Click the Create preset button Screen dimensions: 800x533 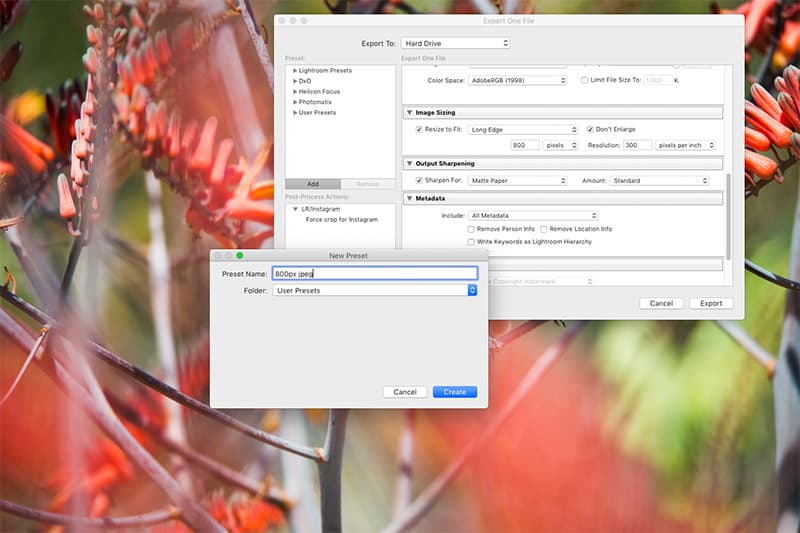point(455,392)
